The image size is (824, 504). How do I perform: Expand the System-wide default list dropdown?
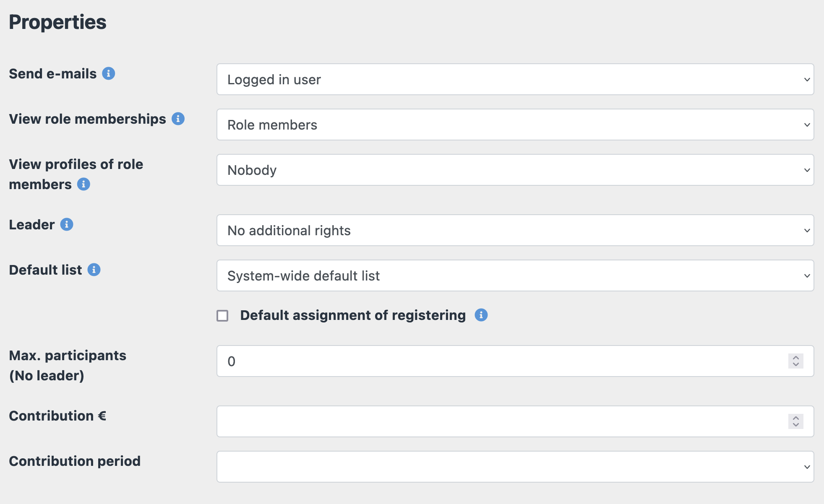[515, 275]
